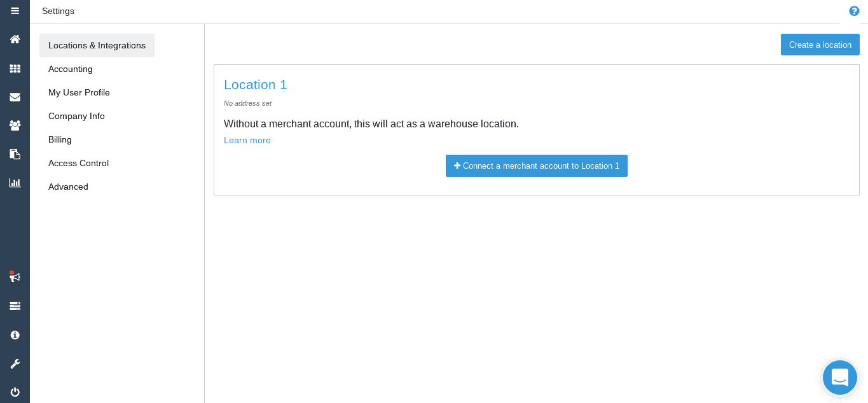Click the info circle icon in sidebar
Screen dimensions: 868x403
(x=15, y=335)
